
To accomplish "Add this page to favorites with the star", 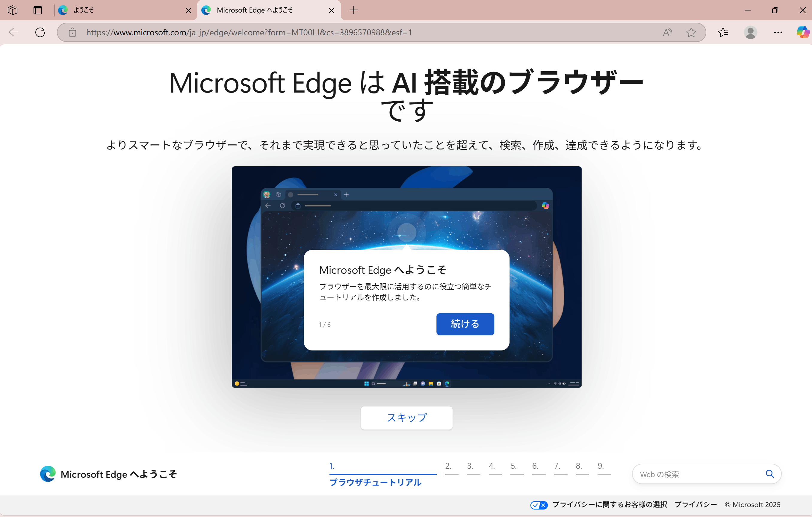I will (692, 32).
